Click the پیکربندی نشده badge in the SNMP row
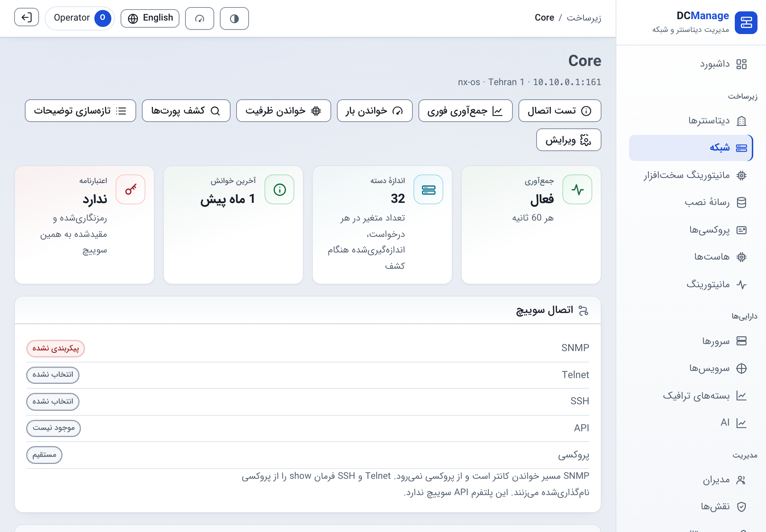Image resolution: width=766 pixels, height=532 pixels. click(x=56, y=348)
